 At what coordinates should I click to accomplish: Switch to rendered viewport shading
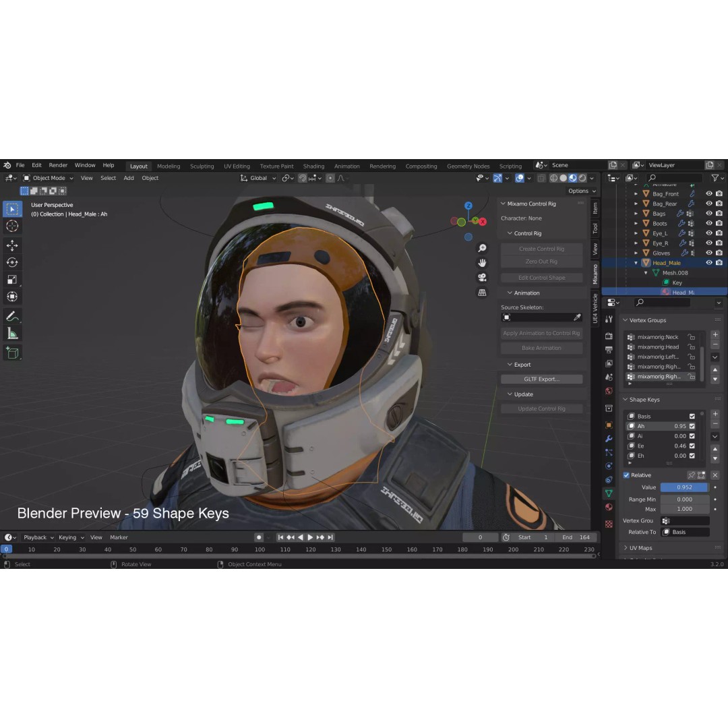582,178
